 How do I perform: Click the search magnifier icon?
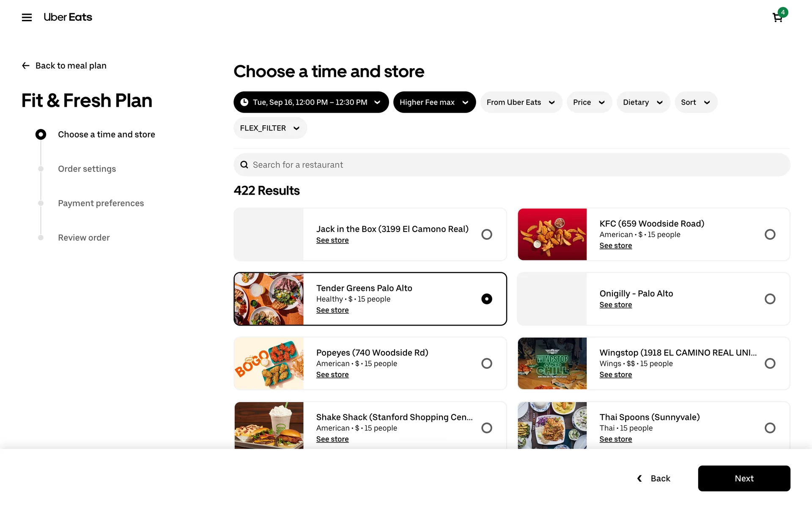point(244,165)
